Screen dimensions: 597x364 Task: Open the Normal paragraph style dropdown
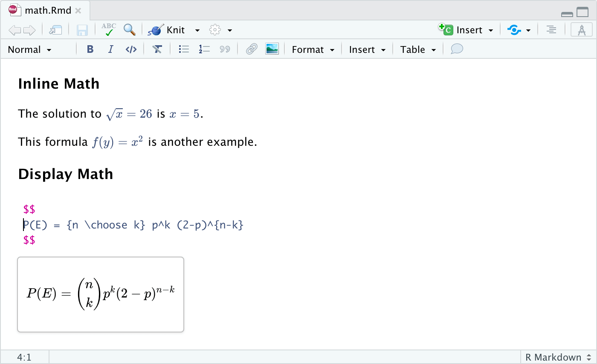click(28, 49)
